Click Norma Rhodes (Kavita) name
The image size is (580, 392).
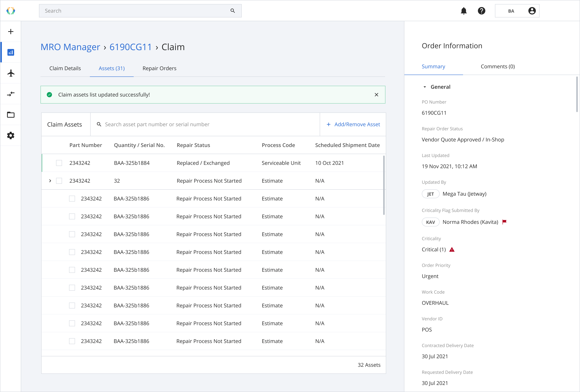(x=470, y=222)
